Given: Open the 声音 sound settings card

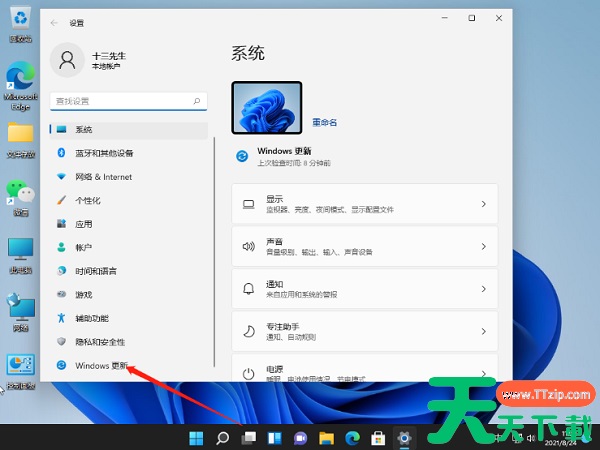Looking at the screenshot, I should pos(365,246).
